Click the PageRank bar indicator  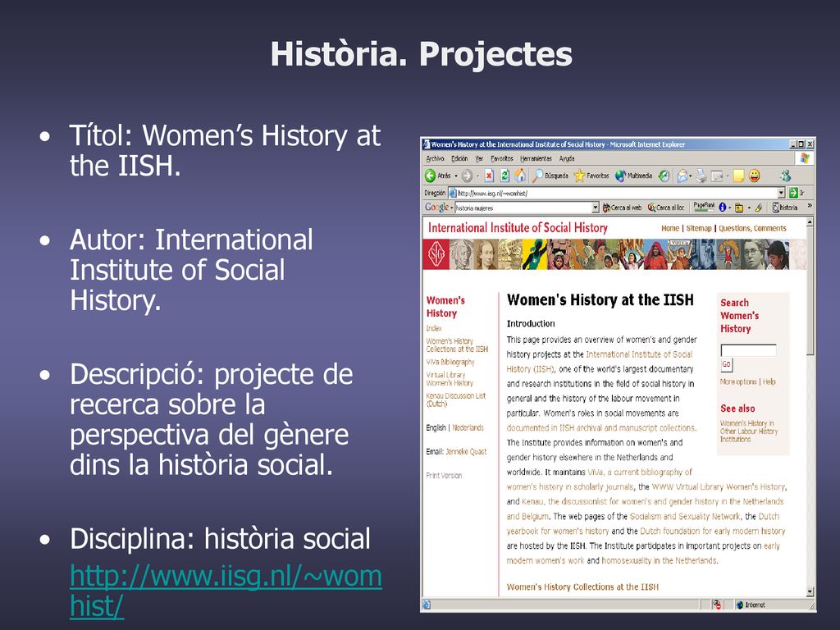705,208
